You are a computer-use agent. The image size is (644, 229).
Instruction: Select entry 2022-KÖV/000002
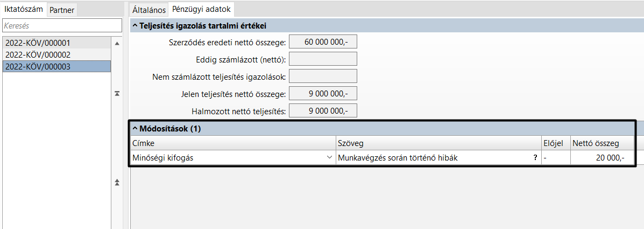(38, 54)
